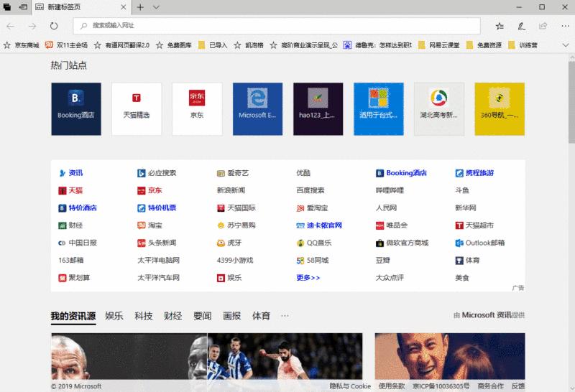Open the 已导入 favorites folder
The width and height of the screenshot is (575, 392).
click(x=213, y=45)
